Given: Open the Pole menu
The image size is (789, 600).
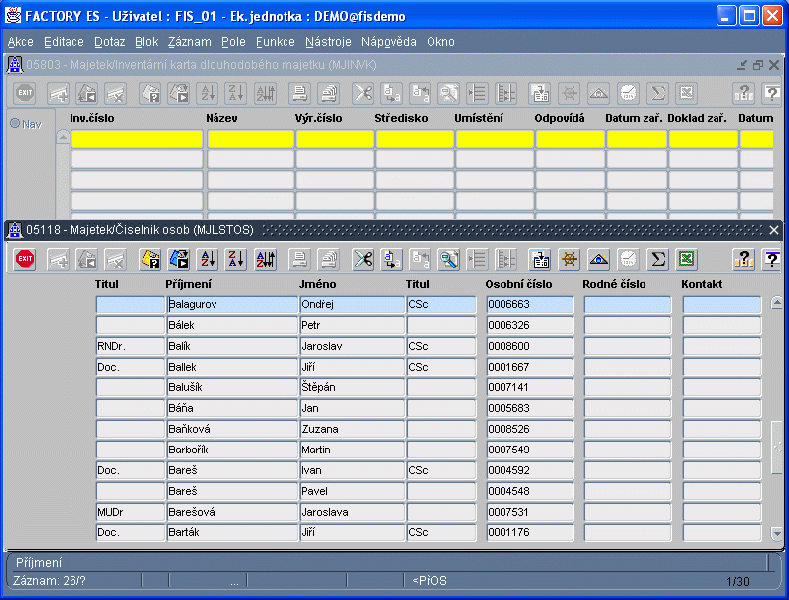Looking at the screenshot, I should (233, 42).
